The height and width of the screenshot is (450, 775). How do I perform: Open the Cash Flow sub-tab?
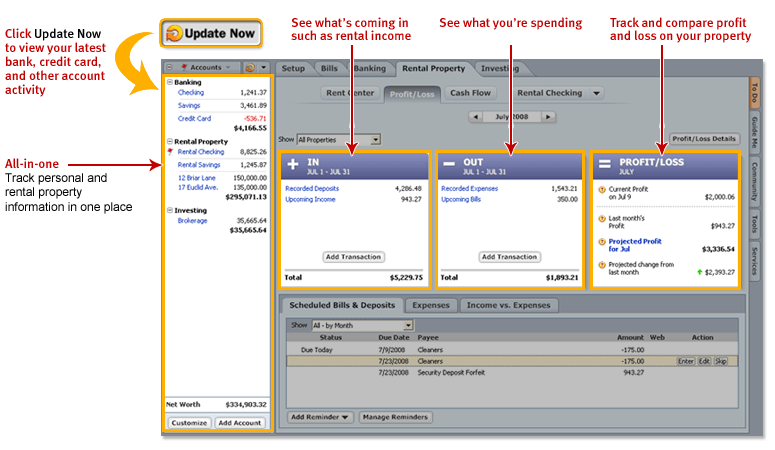tap(470, 93)
